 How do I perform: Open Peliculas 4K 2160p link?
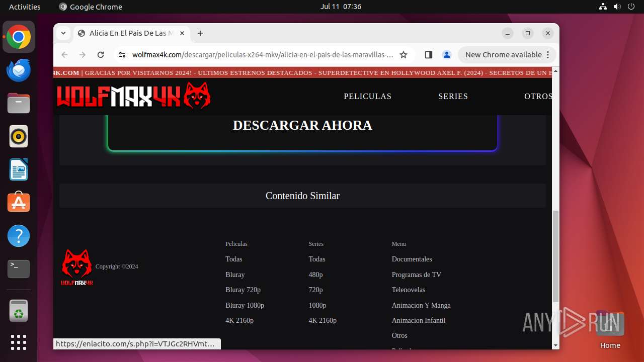(x=239, y=321)
